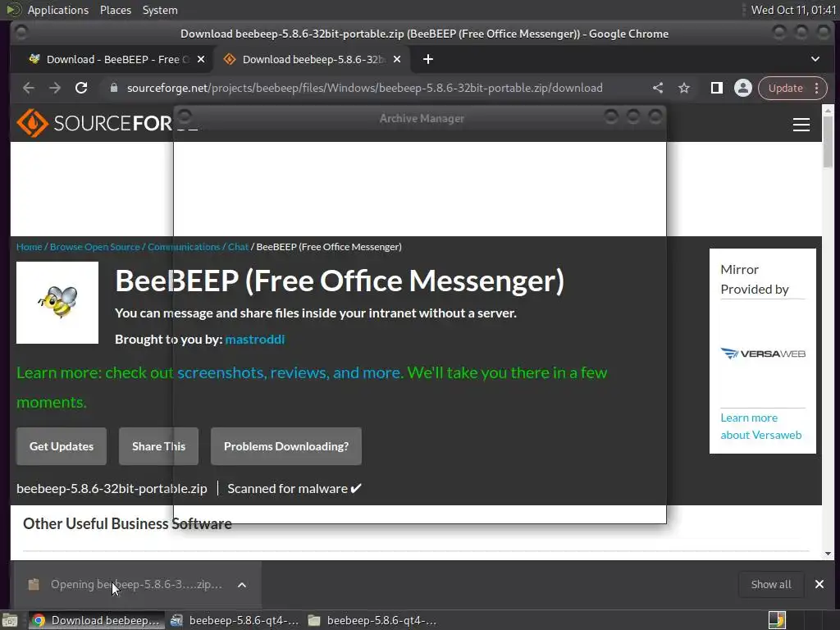Click the VersaWeb mirror logo
840x630 pixels.
tap(763, 354)
